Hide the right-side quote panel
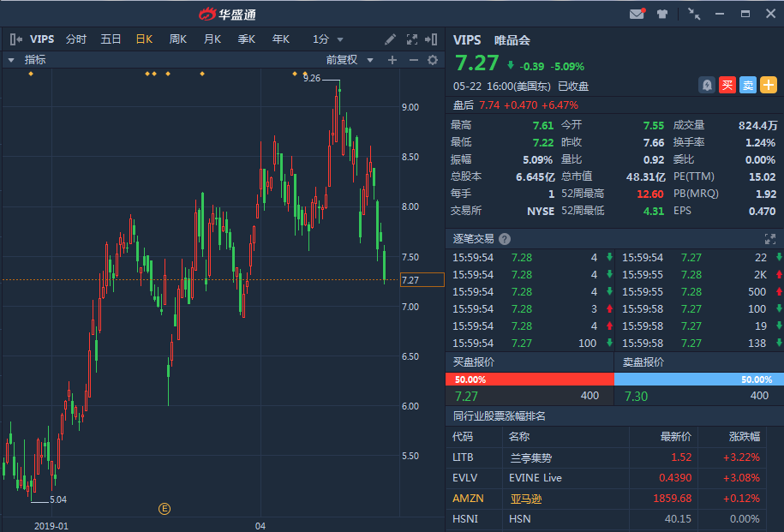The width and height of the screenshot is (784, 532). coord(434,39)
